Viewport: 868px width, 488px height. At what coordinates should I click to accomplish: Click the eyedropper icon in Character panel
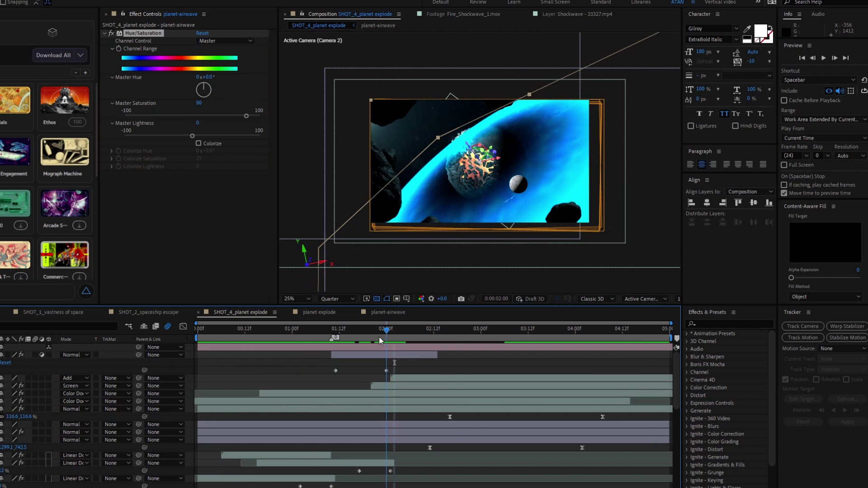[x=747, y=29]
